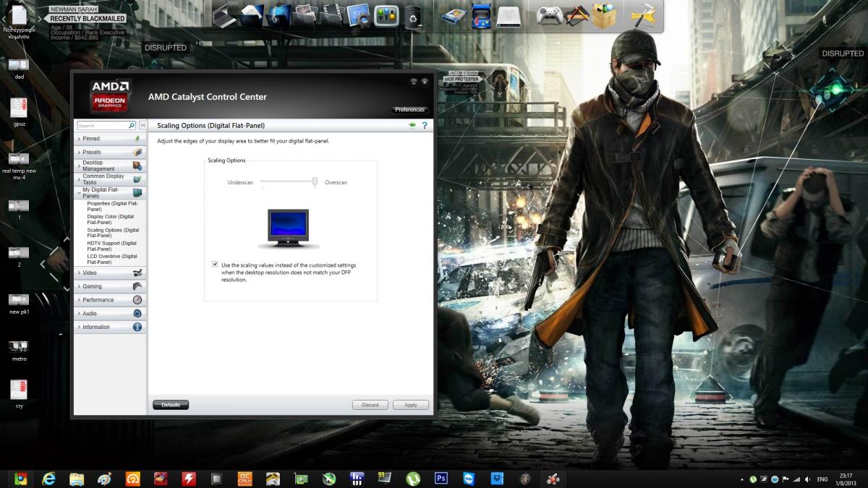The image size is (868, 488).
Task: Open Photoshop from the taskbar
Action: (441, 479)
